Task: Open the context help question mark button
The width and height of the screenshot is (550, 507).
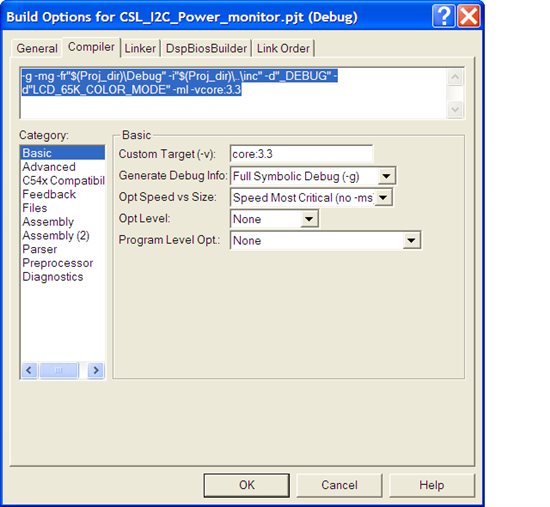Action: coord(444,16)
